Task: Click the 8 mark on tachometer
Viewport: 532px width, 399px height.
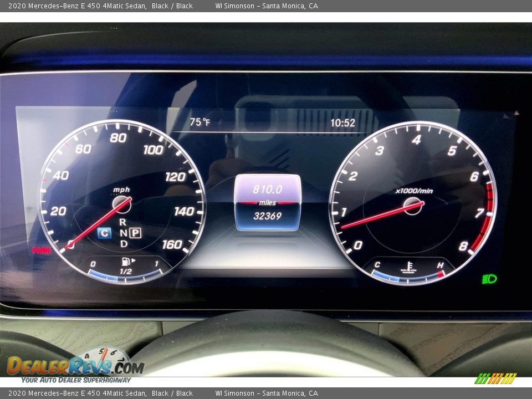Action: click(x=463, y=246)
